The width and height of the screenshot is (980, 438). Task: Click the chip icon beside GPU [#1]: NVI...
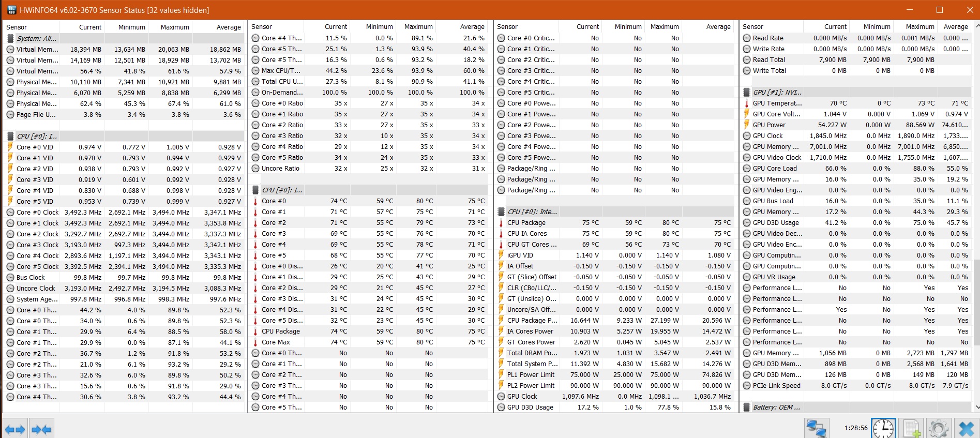click(747, 92)
